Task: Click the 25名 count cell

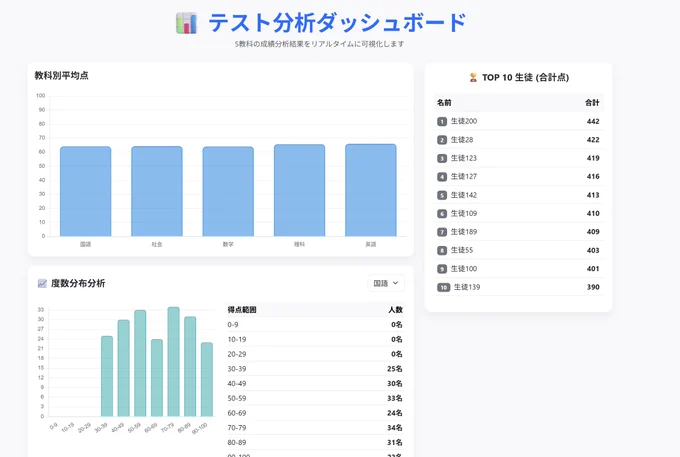Action: click(x=395, y=369)
